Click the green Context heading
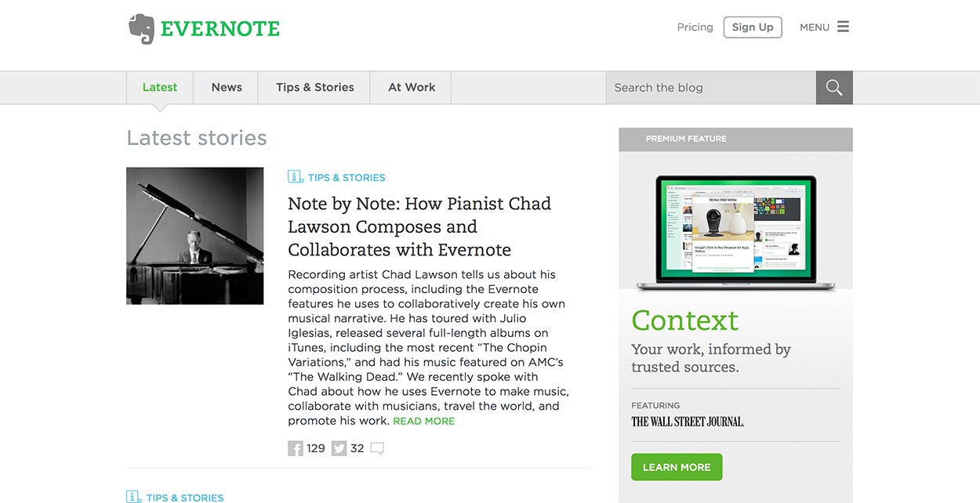Image resolution: width=980 pixels, height=503 pixels. 684,320
